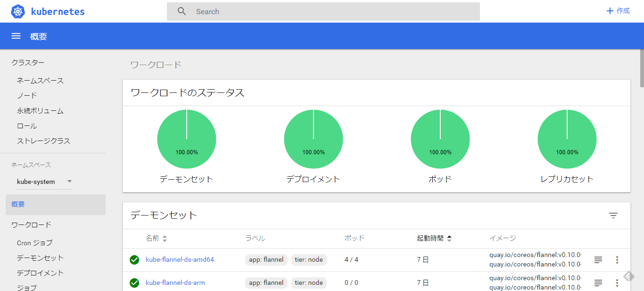View logs for kube-flannel-ds-amd64 via the logs icon
The width and height of the screenshot is (644, 291).
pos(598,259)
